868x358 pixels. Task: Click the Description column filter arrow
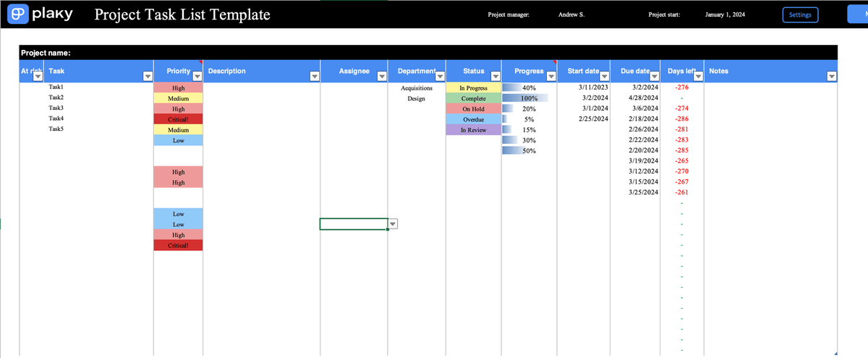314,76
